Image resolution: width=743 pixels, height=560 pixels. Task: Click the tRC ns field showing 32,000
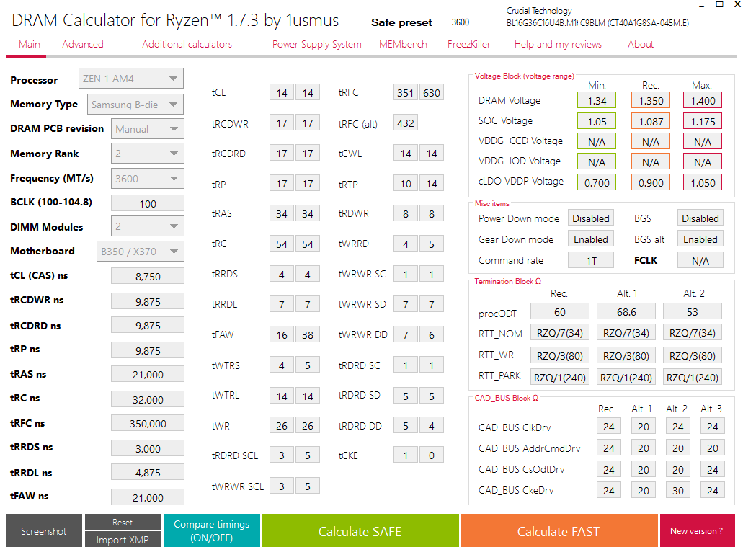click(148, 399)
